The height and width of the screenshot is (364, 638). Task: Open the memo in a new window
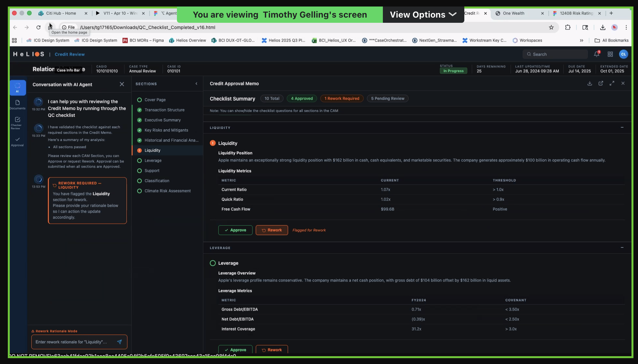(601, 83)
